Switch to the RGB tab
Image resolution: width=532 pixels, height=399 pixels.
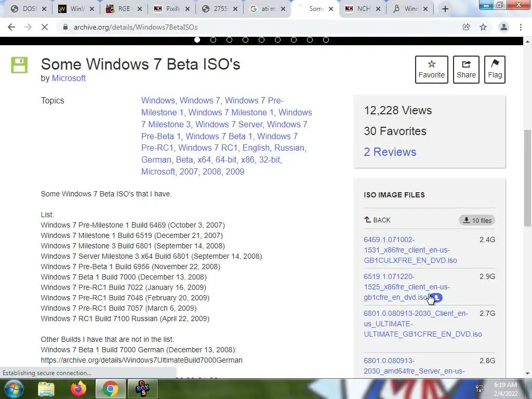(124, 9)
